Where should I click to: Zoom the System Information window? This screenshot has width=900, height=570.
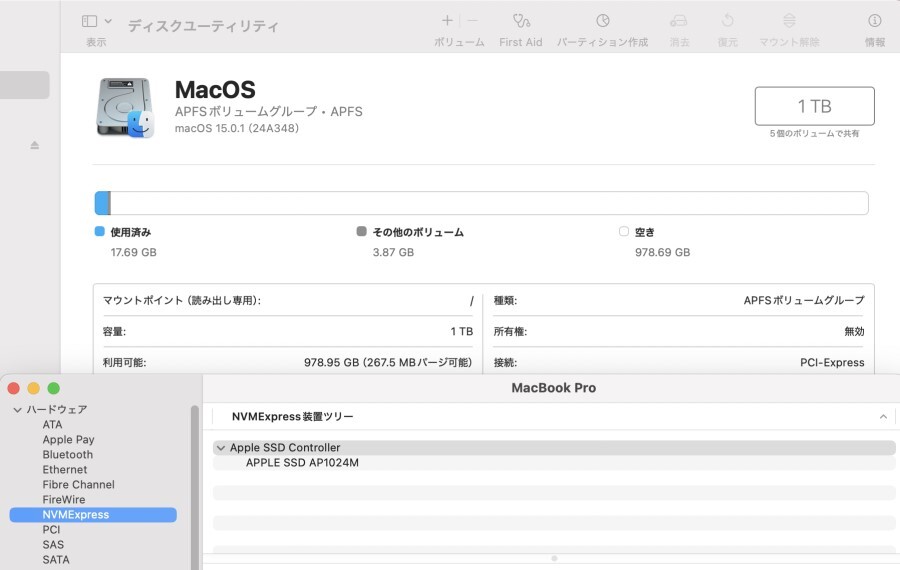point(53,389)
